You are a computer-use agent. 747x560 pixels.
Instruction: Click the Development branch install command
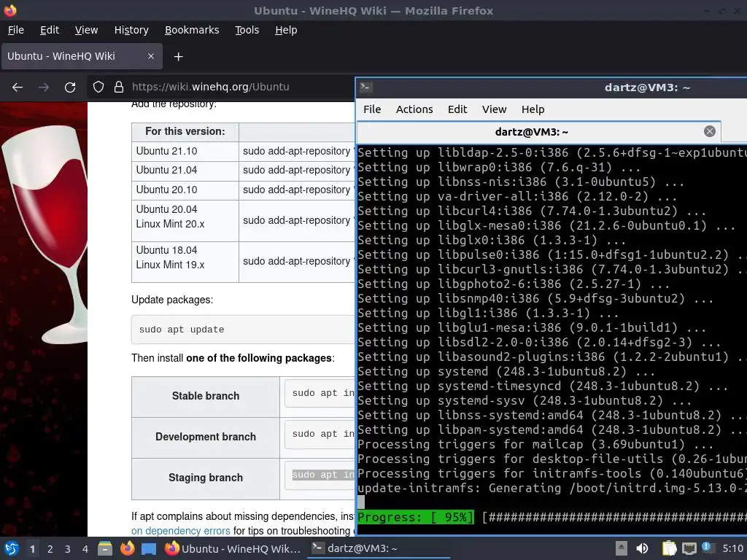tap(320, 434)
